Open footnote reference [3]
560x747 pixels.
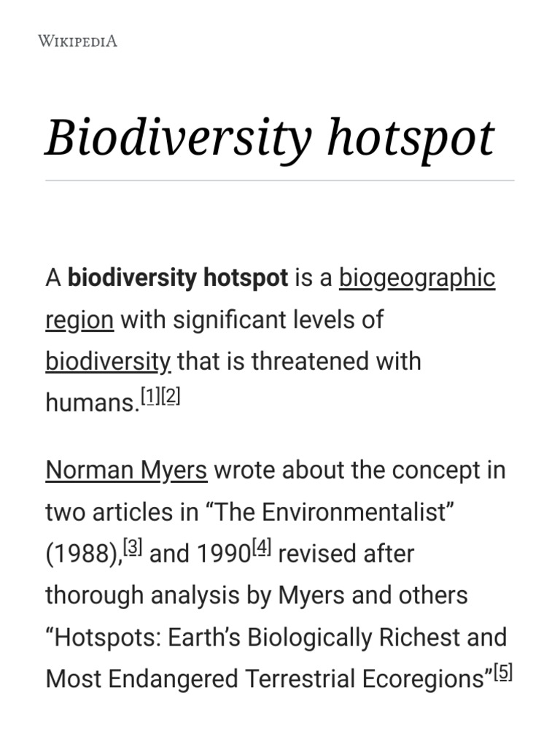[133, 546]
